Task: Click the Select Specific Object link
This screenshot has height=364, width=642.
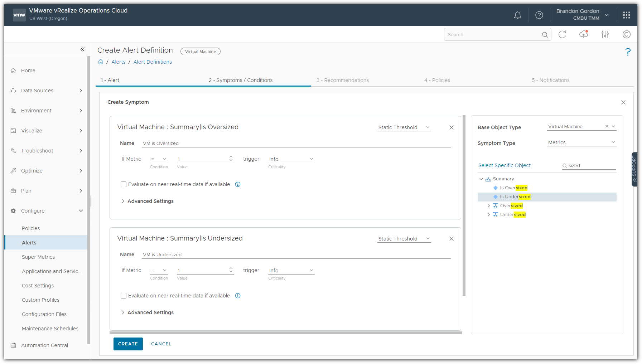Action: tap(505, 165)
